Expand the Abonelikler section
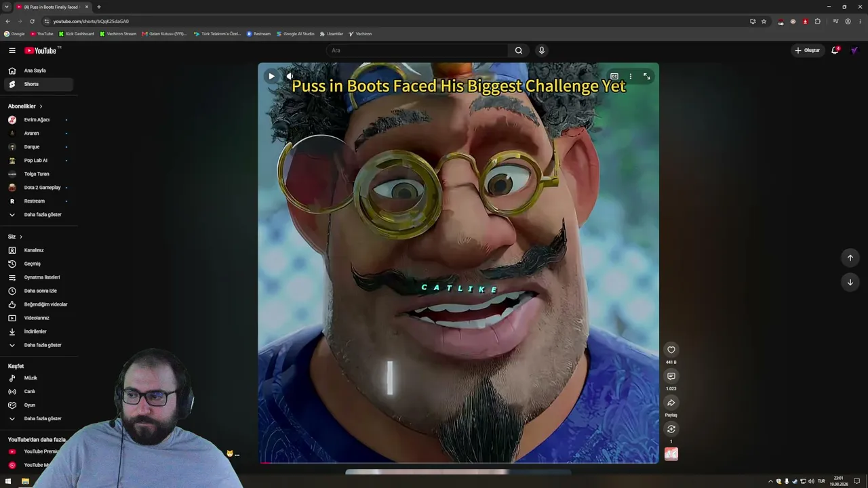Viewport: 868px width, 488px height. 25,106
